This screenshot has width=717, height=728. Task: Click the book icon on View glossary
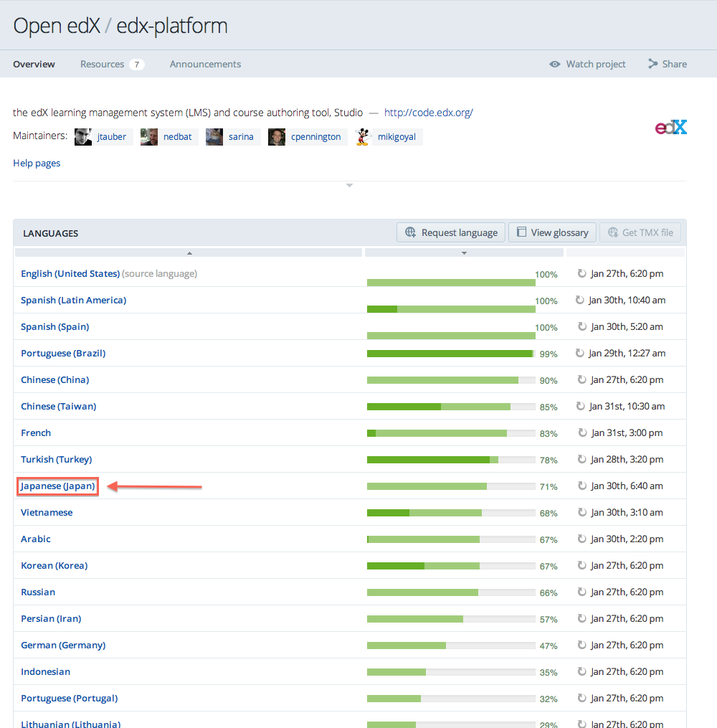coord(522,232)
